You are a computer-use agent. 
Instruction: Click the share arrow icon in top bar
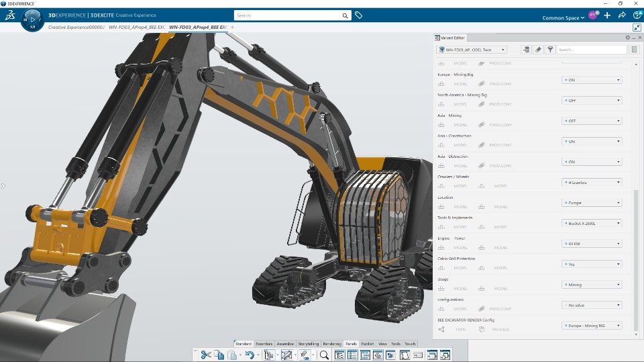coord(622,15)
